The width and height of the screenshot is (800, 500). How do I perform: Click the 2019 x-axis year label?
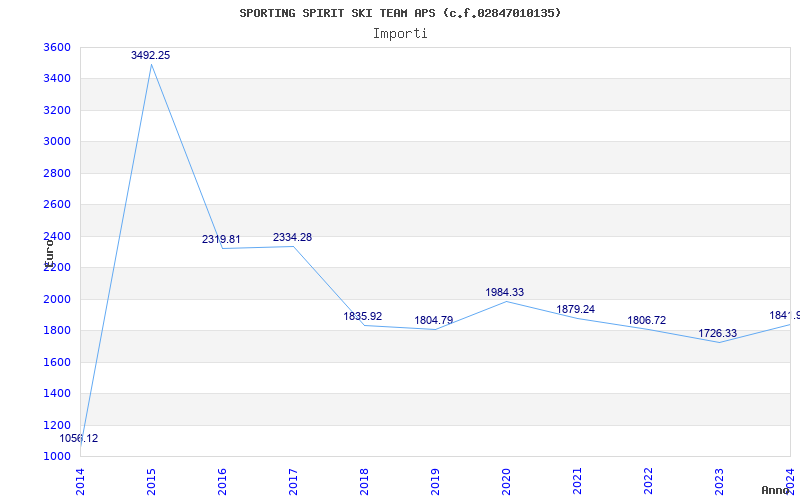[x=435, y=481]
